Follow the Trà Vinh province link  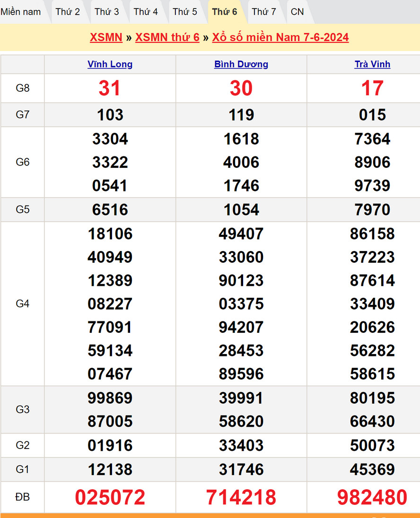click(372, 64)
